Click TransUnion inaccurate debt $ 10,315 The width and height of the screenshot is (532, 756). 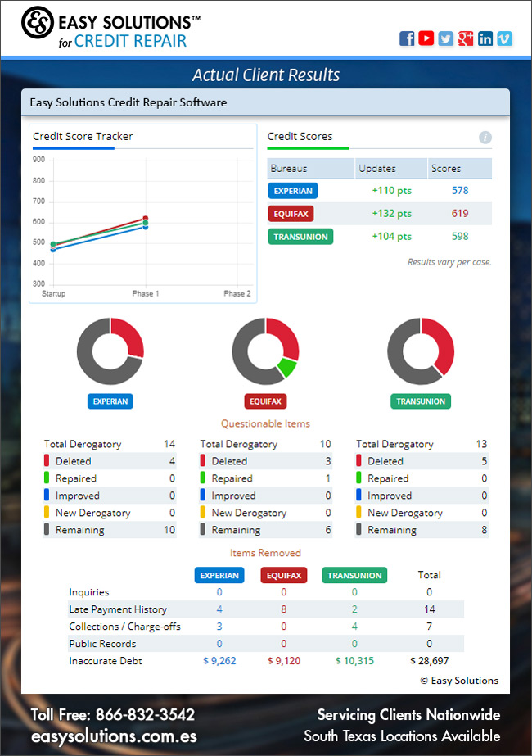click(354, 661)
